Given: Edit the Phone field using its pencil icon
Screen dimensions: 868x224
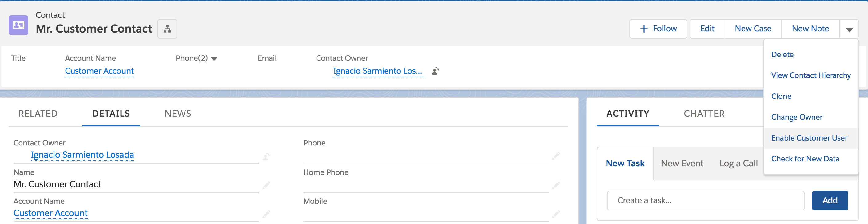Looking at the screenshot, I should pos(556,156).
